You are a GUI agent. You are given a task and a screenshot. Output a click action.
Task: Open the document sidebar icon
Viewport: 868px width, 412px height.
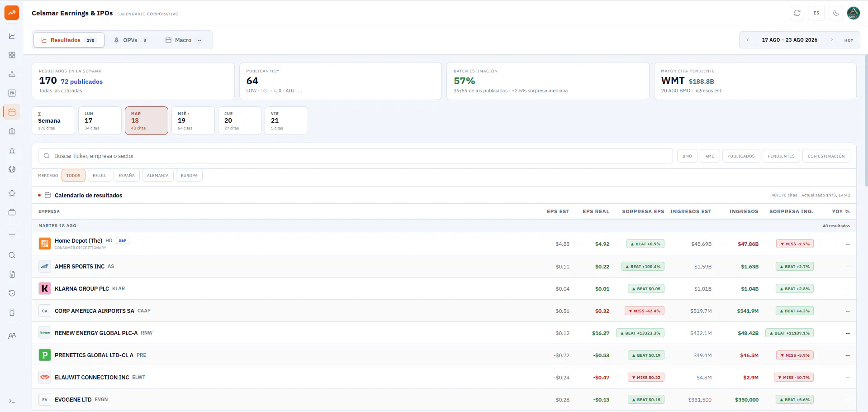tap(12, 274)
